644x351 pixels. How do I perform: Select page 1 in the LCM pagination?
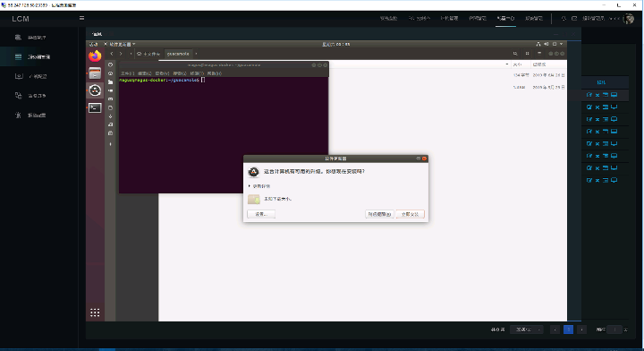[569, 330]
